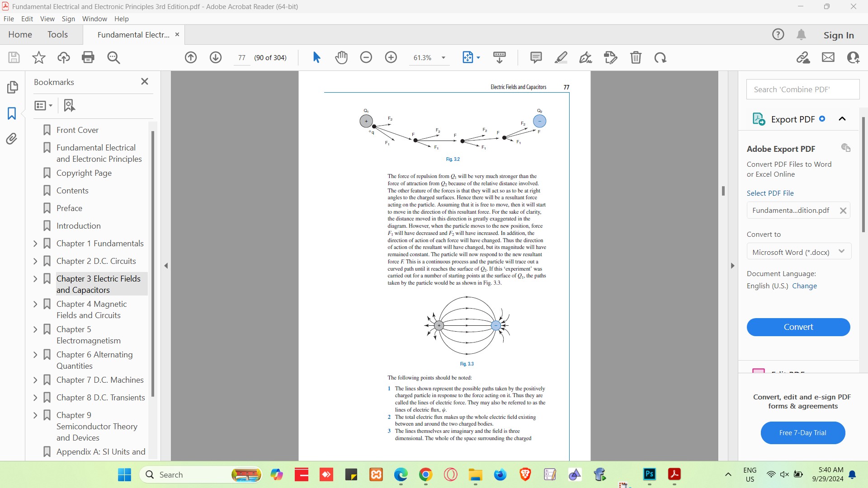Expand Chapter 4 Magnetic Fields bookmark
Viewport: 868px width, 488px height.
[x=35, y=304]
